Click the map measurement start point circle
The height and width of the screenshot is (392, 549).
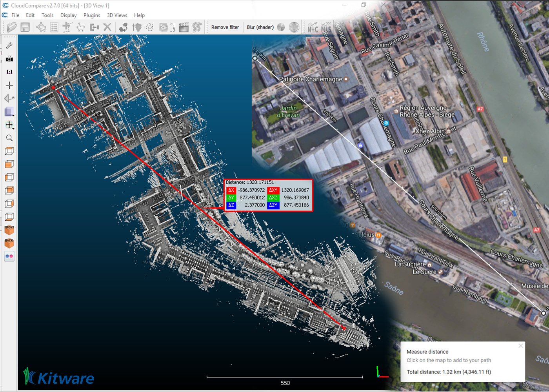(255, 58)
